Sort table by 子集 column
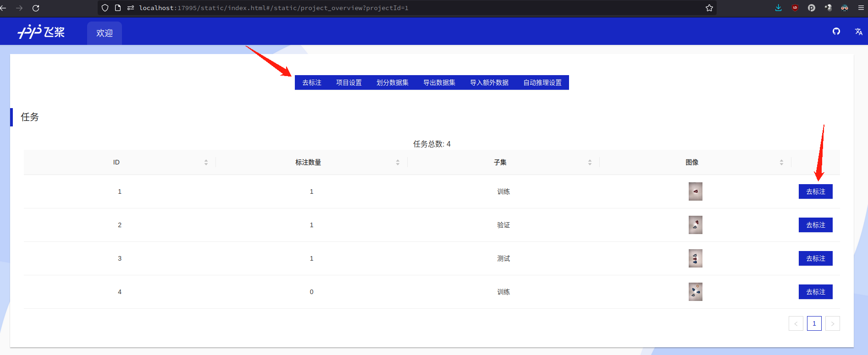This screenshot has width=868, height=355. click(590, 162)
